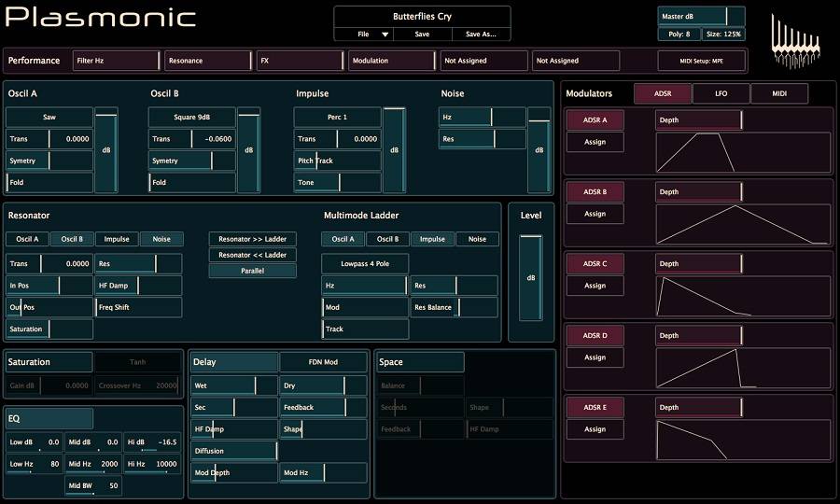
Task: Open the Perc 1 impulse type selector
Action: tap(338, 118)
